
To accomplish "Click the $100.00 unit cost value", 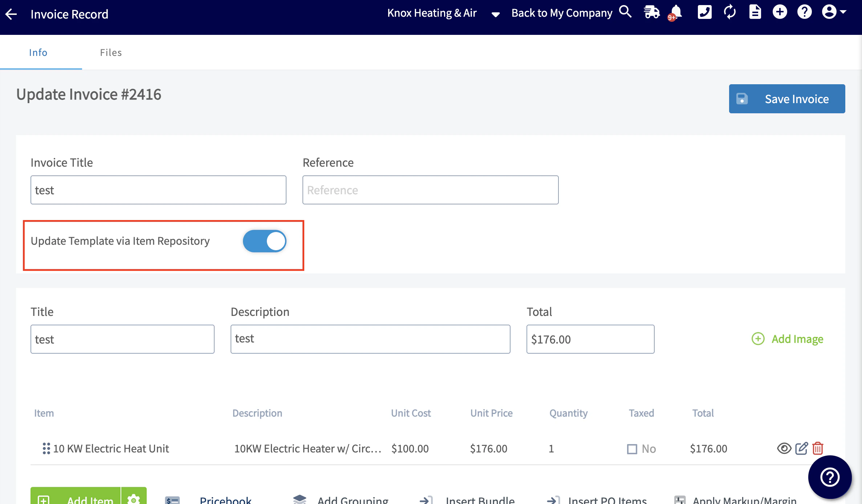I will (410, 449).
